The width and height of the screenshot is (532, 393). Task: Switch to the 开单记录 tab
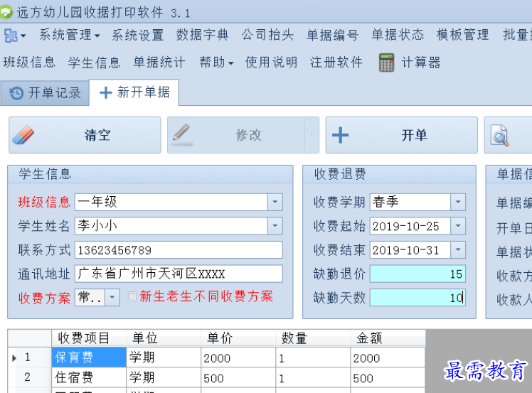pyautogui.click(x=45, y=92)
